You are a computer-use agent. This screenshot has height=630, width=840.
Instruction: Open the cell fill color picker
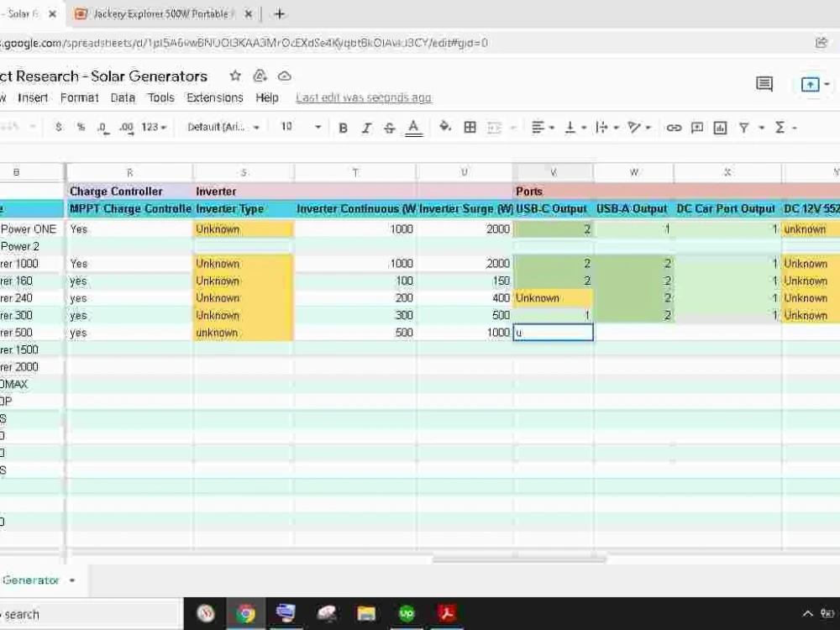pos(444,127)
